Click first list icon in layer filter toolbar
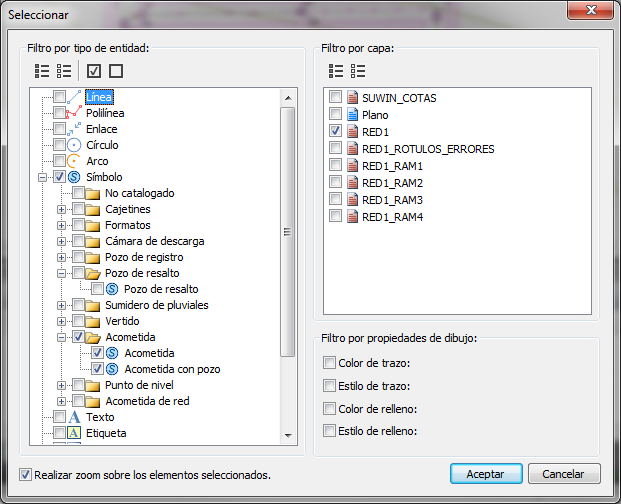 (x=336, y=71)
